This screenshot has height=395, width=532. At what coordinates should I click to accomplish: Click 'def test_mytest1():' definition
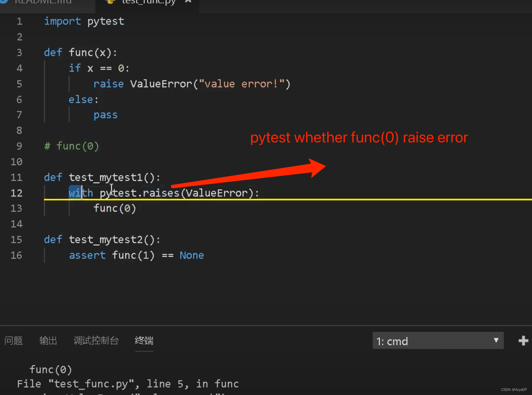[102, 177]
